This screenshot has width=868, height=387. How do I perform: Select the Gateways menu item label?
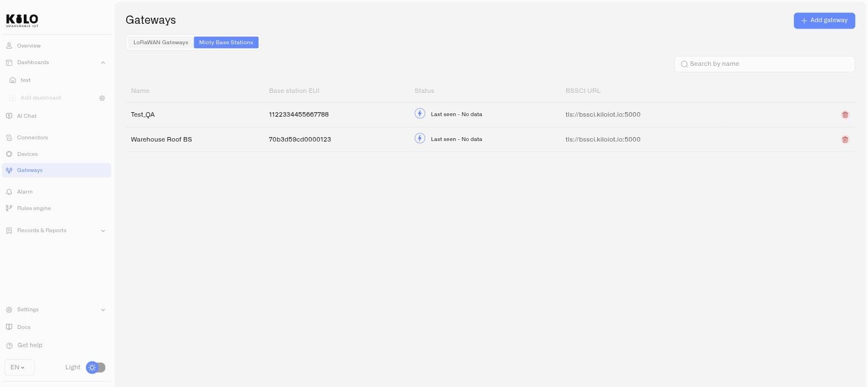click(x=30, y=170)
